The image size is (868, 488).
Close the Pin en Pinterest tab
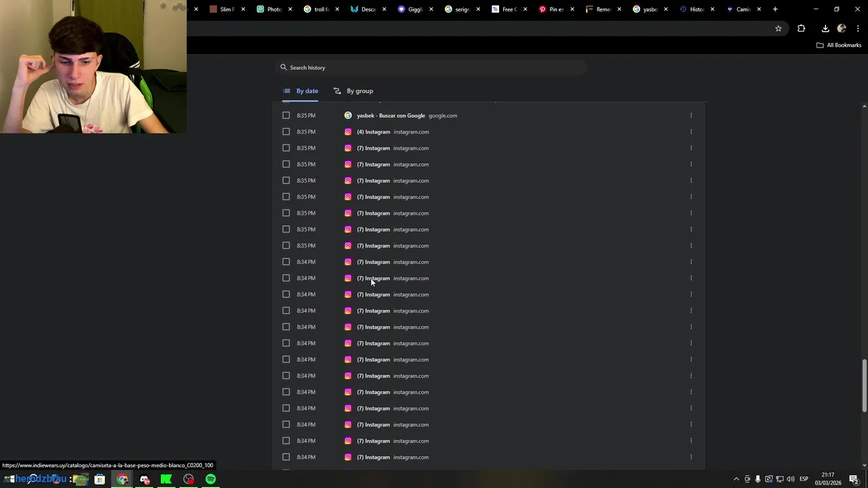pyautogui.click(x=572, y=9)
